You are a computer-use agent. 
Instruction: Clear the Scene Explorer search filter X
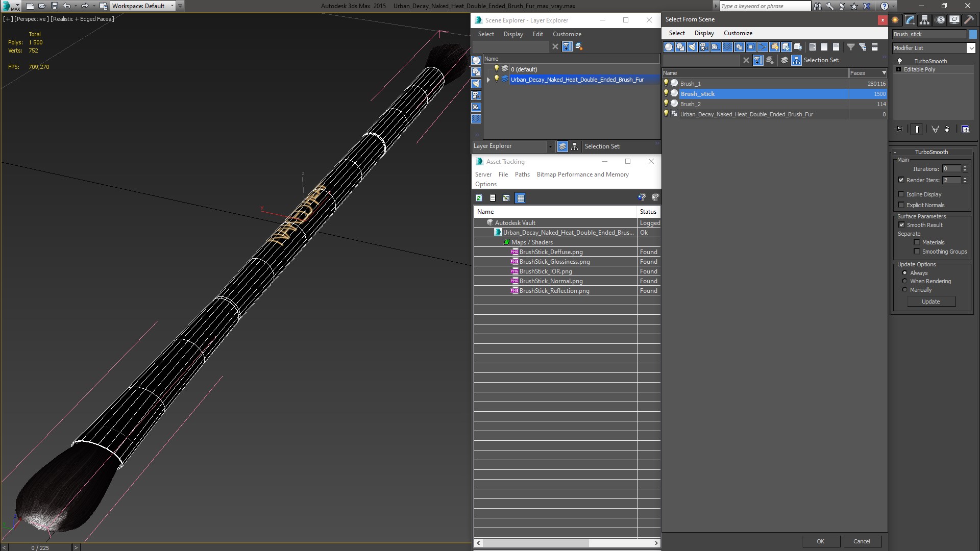coord(555,46)
